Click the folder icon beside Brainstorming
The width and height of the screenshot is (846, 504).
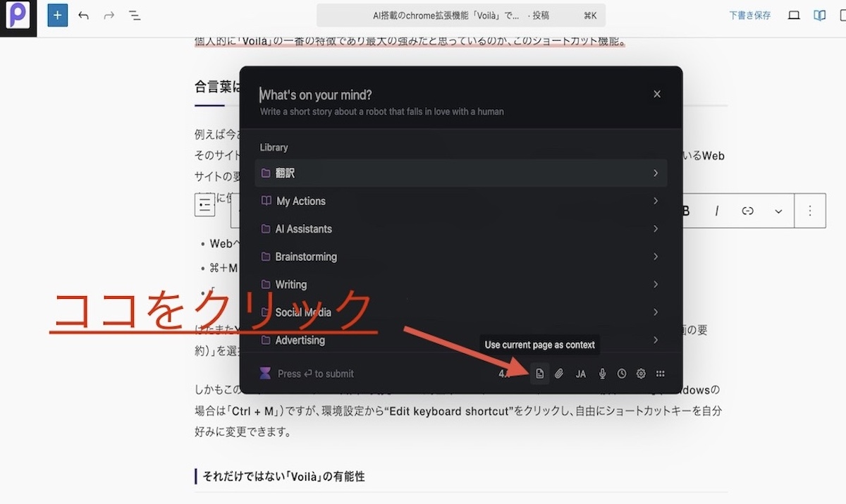(266, 257)
